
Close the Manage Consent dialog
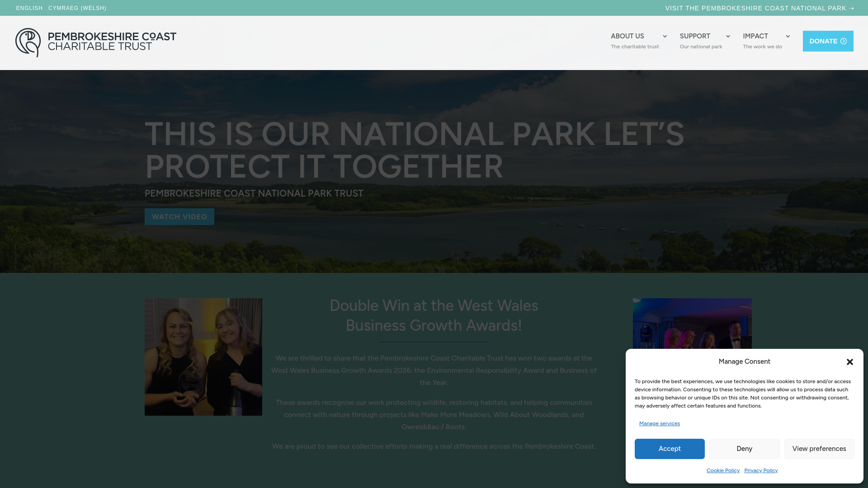(850, 362)
